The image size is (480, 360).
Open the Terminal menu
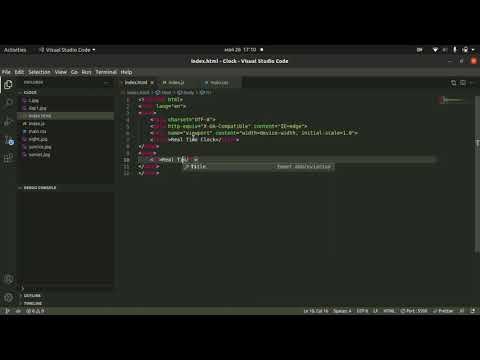(106, 72)
